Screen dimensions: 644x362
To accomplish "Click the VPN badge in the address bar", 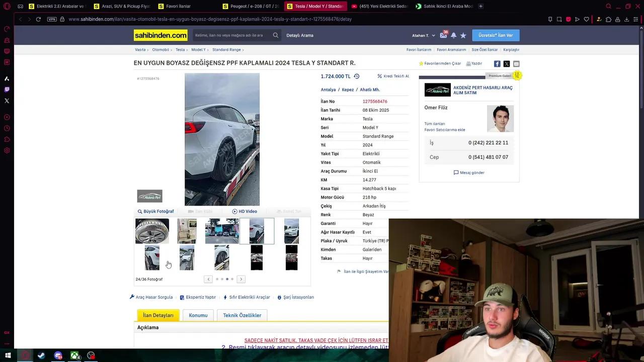I will tap(52, 19).
